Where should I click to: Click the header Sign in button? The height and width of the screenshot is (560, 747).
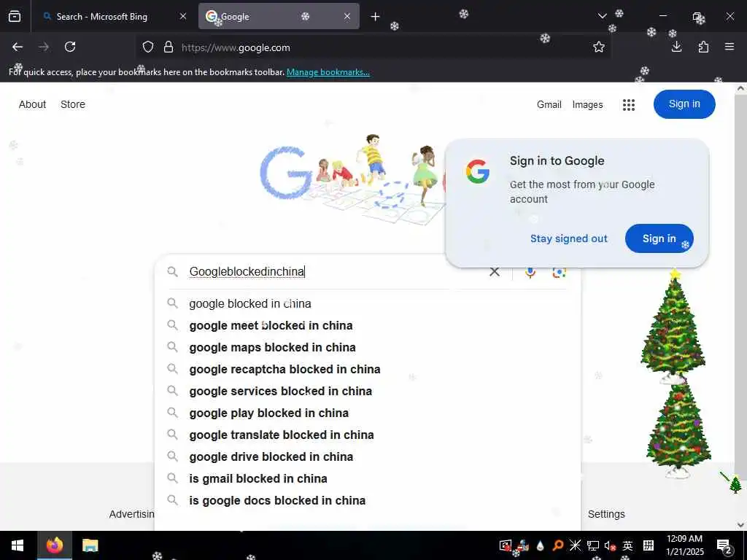(684, 104)
